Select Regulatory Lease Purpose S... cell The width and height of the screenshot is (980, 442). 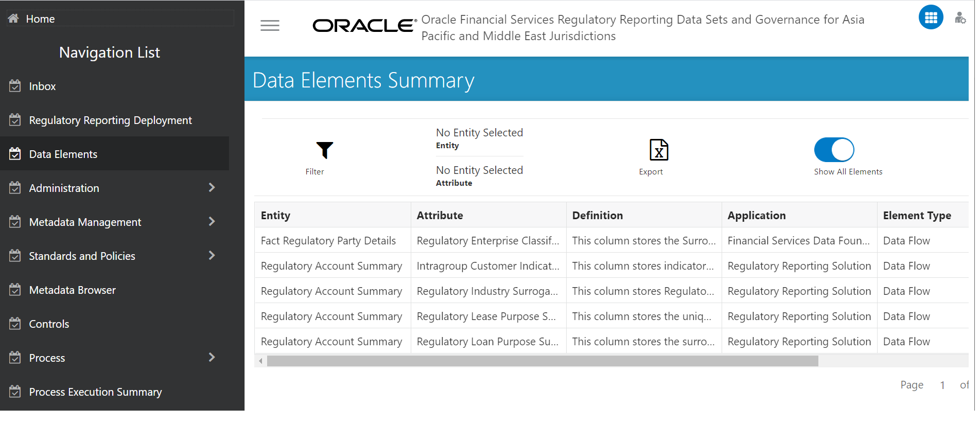coord(488,316)
